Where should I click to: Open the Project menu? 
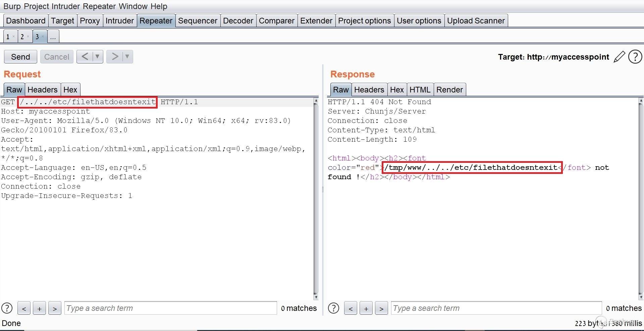(x=36, y=6)
